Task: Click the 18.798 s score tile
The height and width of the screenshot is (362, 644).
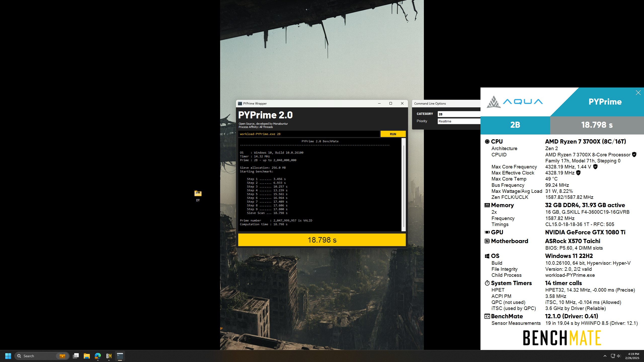Action: (x=597, y=125)
